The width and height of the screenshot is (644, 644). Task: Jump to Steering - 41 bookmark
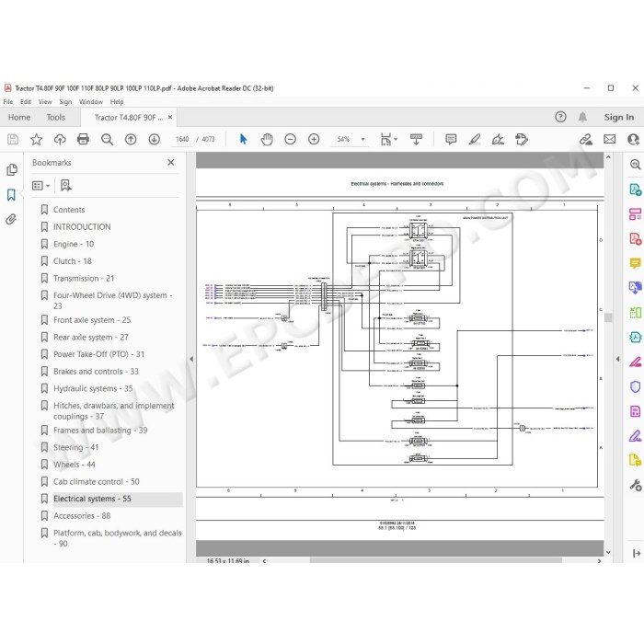tap(76, 447)
